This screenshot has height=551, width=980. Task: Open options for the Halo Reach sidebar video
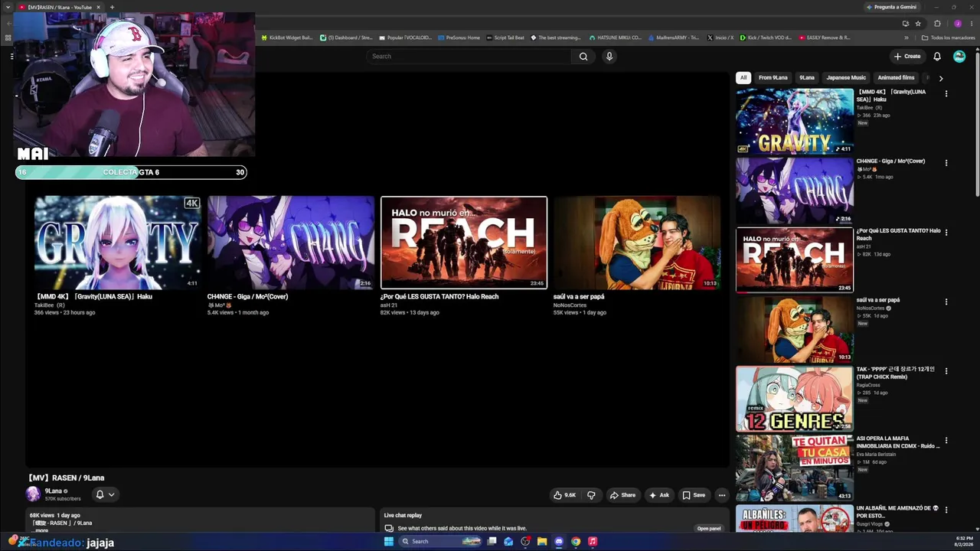coord(946,233)
